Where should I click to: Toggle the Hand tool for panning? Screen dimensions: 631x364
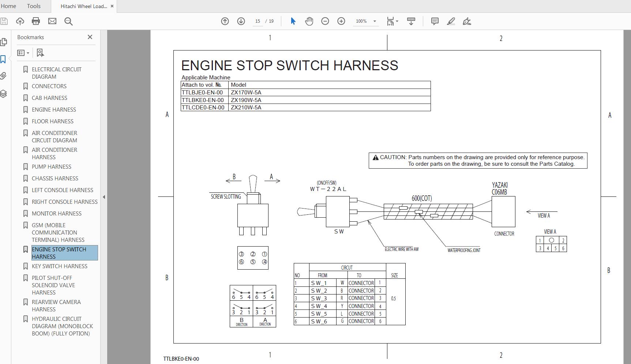pyautogui.click(x=309, y=21)
